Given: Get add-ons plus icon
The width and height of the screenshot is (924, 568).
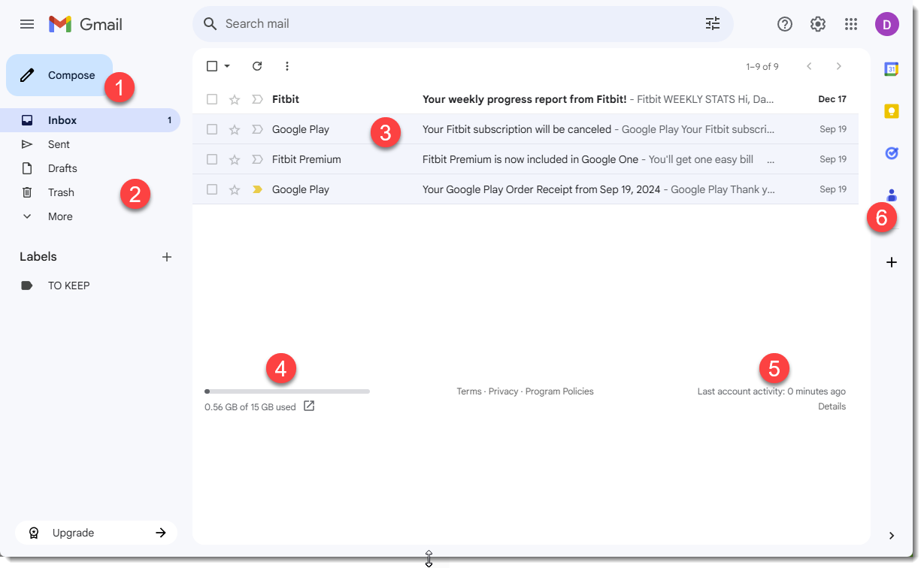Looking at the screenshot, I should (892, 262).
